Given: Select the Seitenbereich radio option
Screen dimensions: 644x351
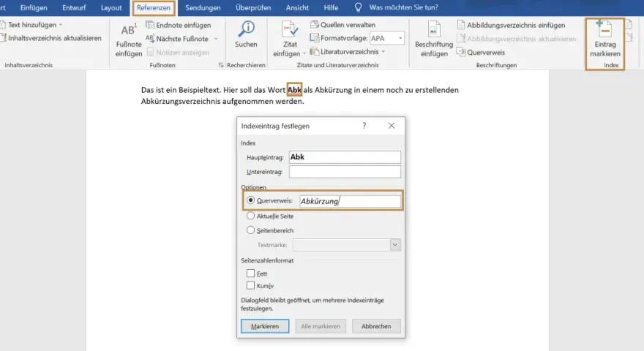Looking at the screenshot, I should (250, 230).
